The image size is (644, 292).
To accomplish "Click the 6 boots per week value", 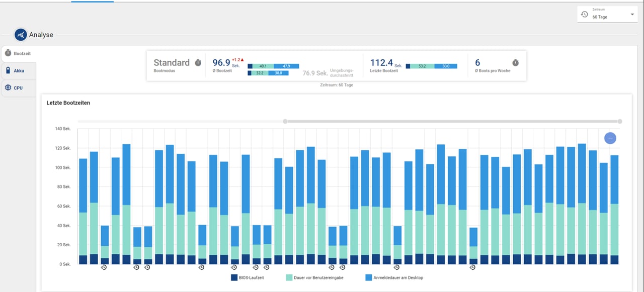I will [477, 63].
